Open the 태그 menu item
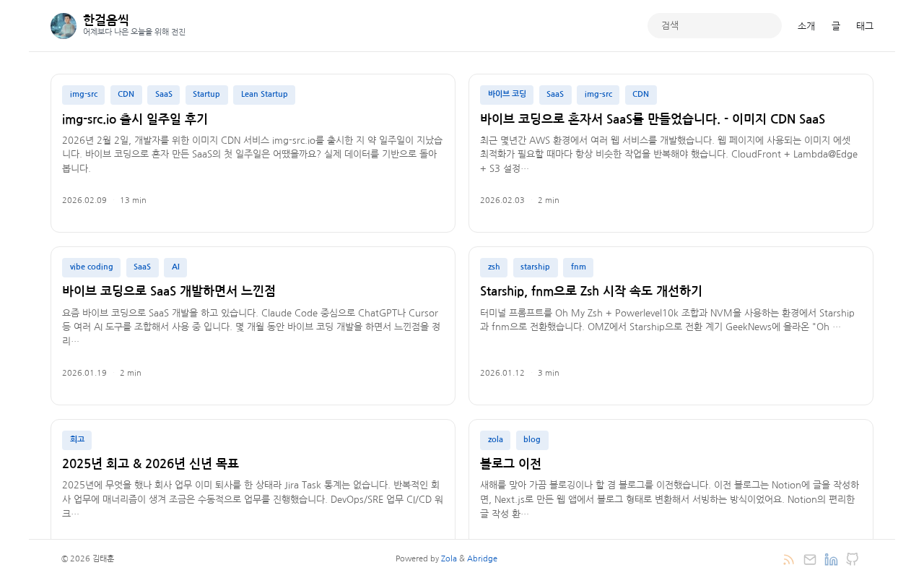Viewport: 924px width, 578px height. 865,26
